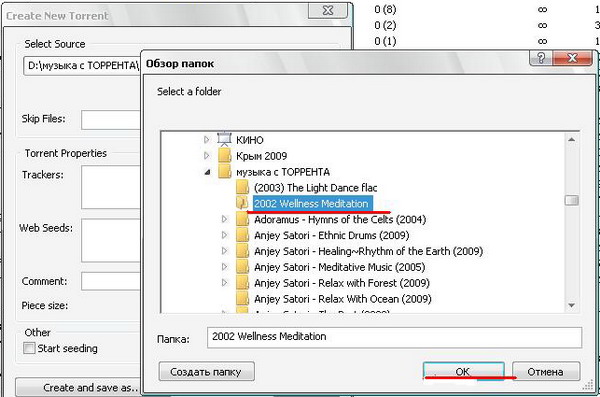
Task: Click the folder tree scrollbar thumb
Action: pyautogui.click(x=572, y=200)
